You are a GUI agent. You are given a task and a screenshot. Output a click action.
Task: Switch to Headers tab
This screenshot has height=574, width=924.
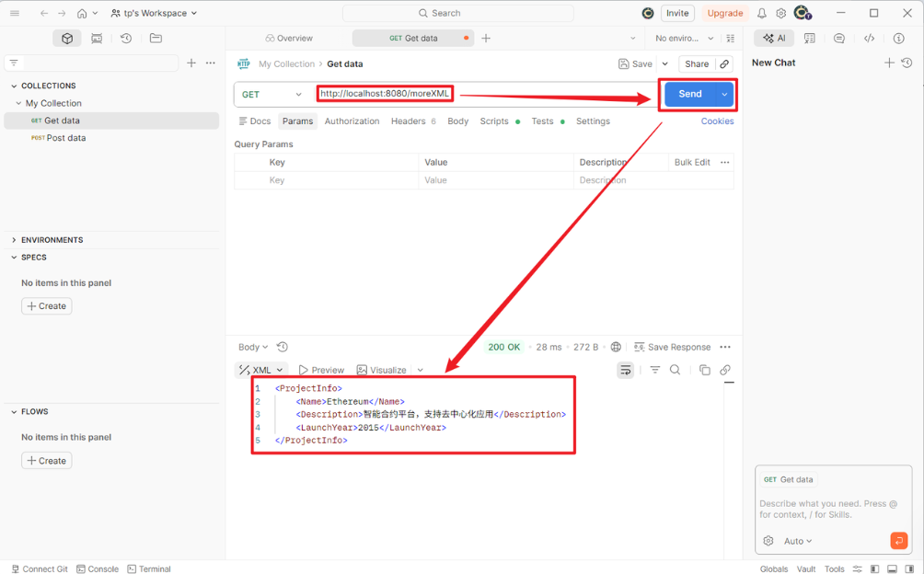[413, 121]
